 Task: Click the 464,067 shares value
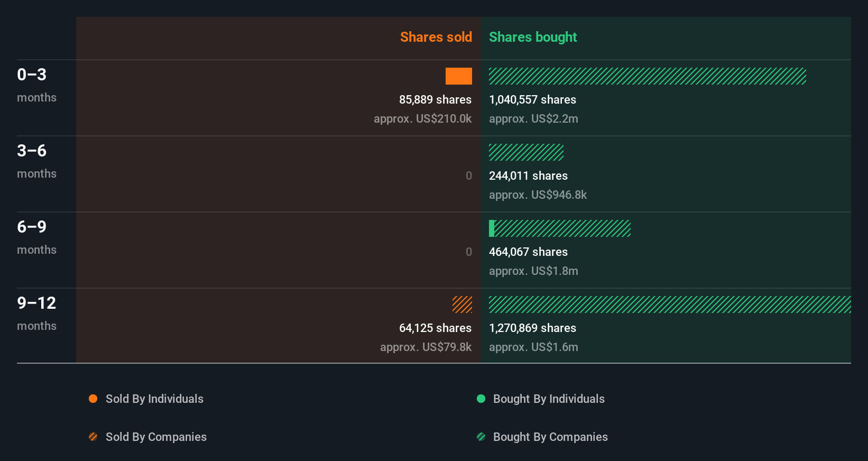(x=528, y=252)
